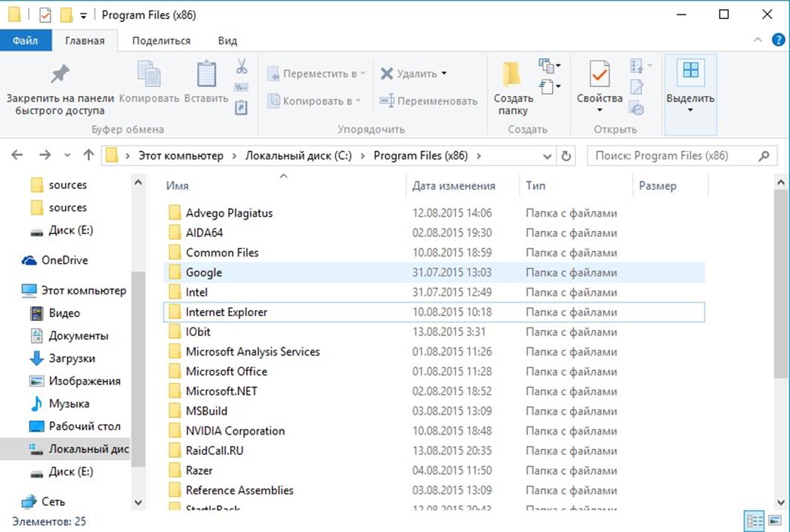Click Этот компьютер in the address bar
Image resolution: width=790 pixels, height=532 pixels.
pyautogui.click(x=181, y=156)
